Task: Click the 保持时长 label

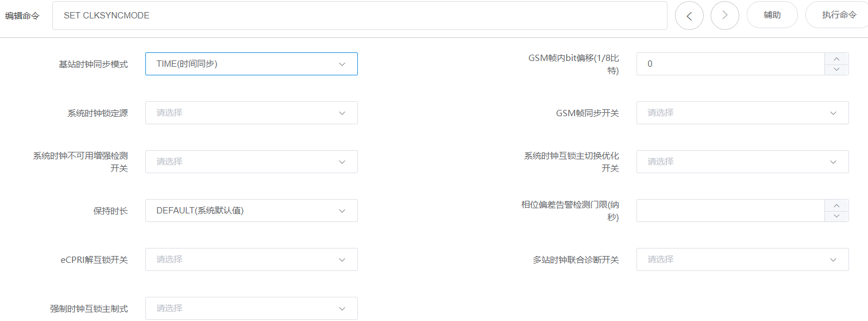Action: coord(110,211)
